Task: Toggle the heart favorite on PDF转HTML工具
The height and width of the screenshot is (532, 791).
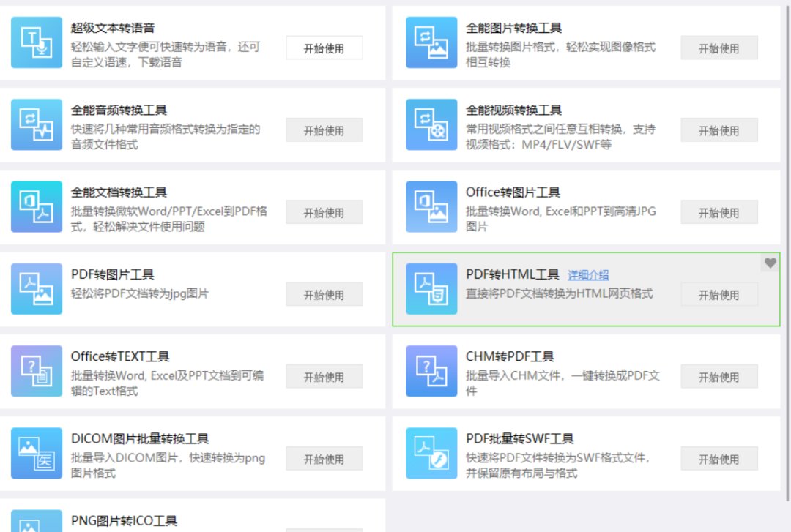Action: click(770, 263)
